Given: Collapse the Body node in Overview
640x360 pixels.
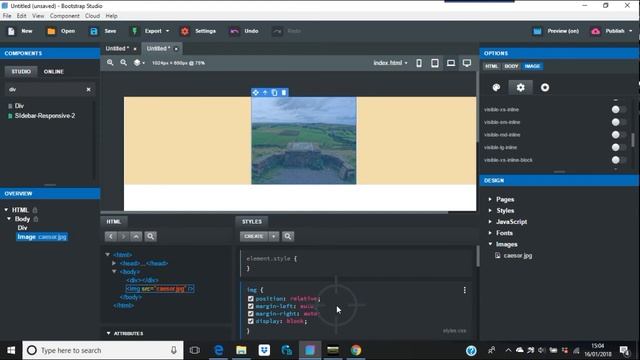Looking at the screenshot, I should (x=9, y=219).
